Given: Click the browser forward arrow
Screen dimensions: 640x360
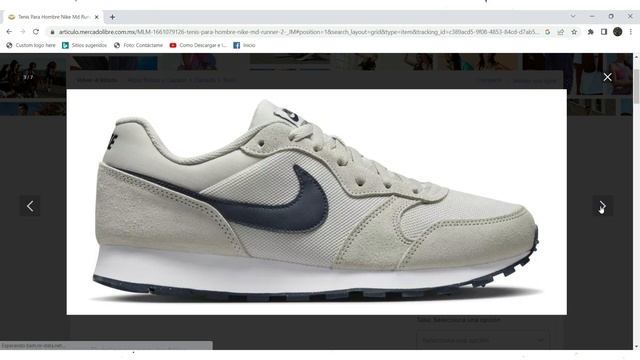Looking at the screenshot, I should coord(22,32).
